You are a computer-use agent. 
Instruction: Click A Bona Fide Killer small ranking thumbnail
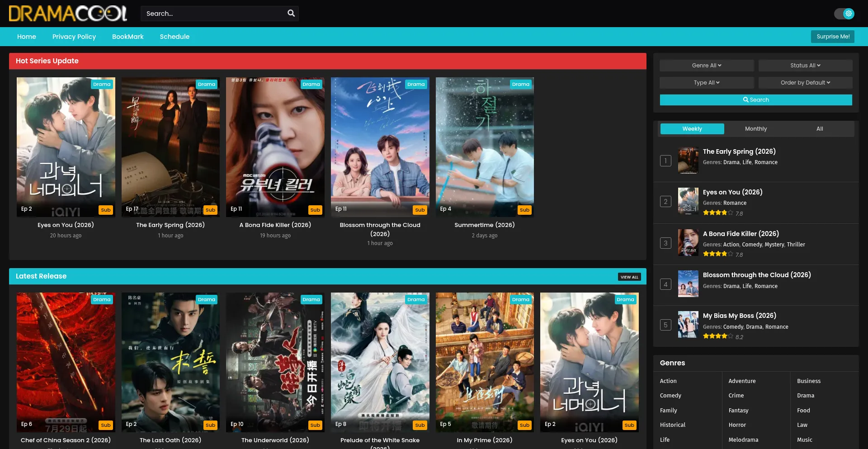click(x=688, y=242)
